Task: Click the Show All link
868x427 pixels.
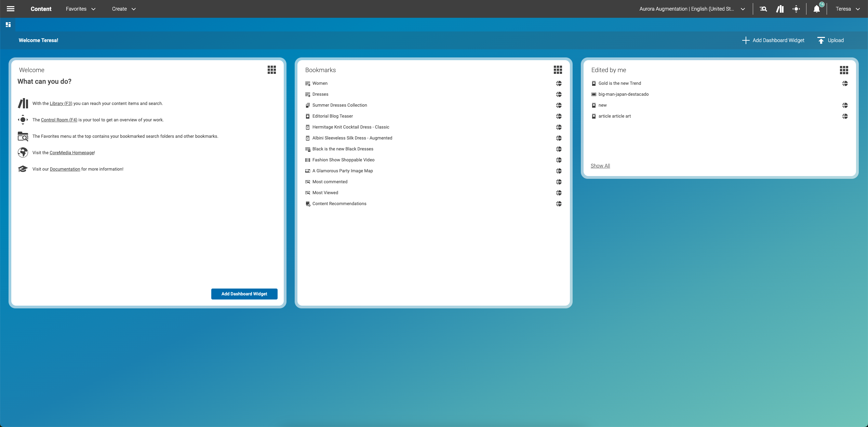Action: [600, 166]
